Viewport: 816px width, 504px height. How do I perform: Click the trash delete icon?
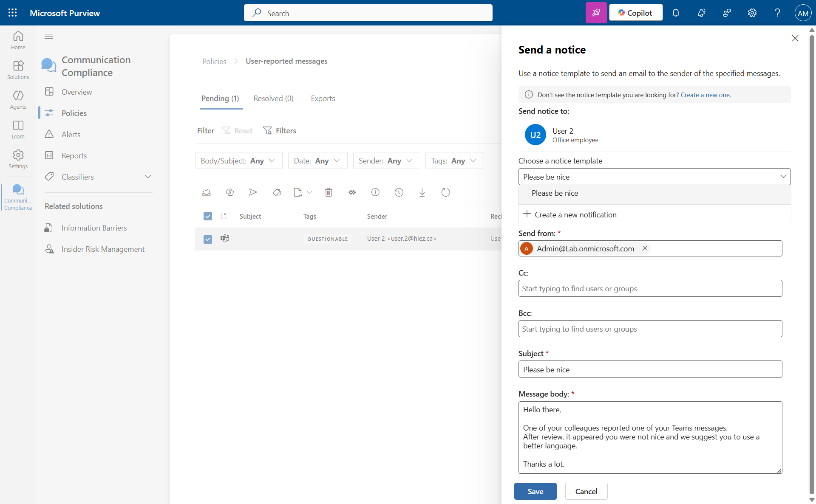[329, 192]
